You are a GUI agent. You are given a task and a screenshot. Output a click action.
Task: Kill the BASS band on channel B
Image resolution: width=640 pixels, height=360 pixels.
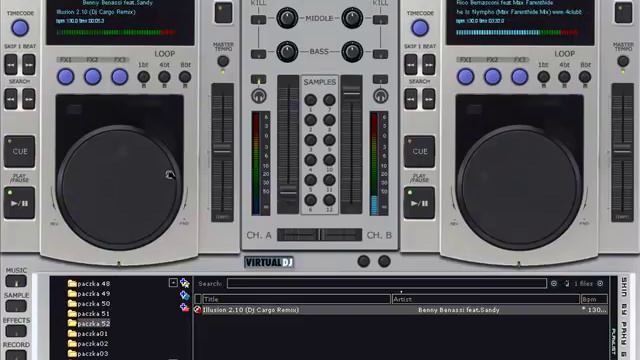tap(380, 54)
